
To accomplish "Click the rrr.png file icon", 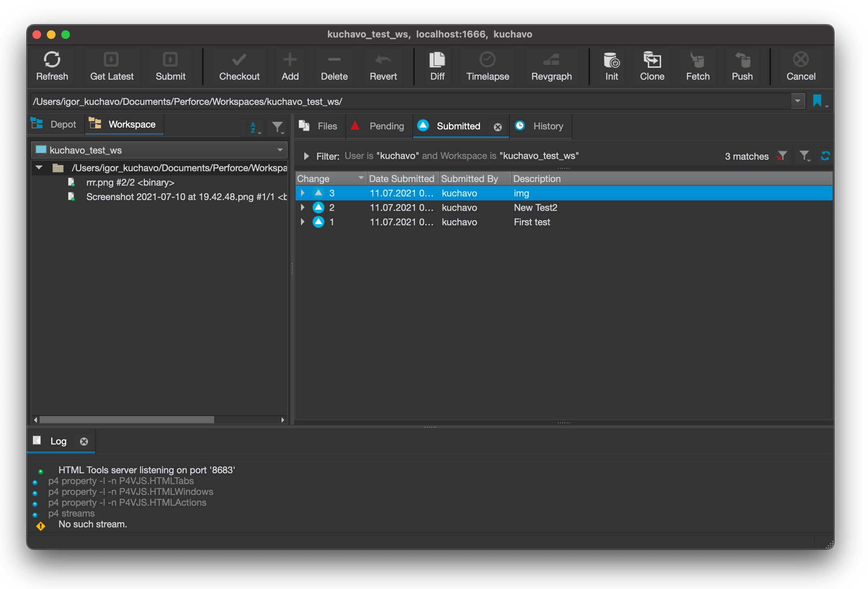I will point(71,182).
